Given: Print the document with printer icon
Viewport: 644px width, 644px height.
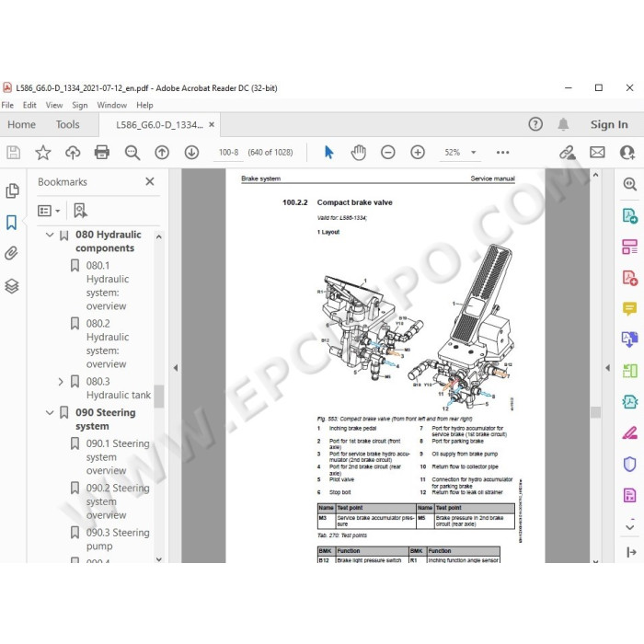Looking at the screenshot, I should click(102, 153).
